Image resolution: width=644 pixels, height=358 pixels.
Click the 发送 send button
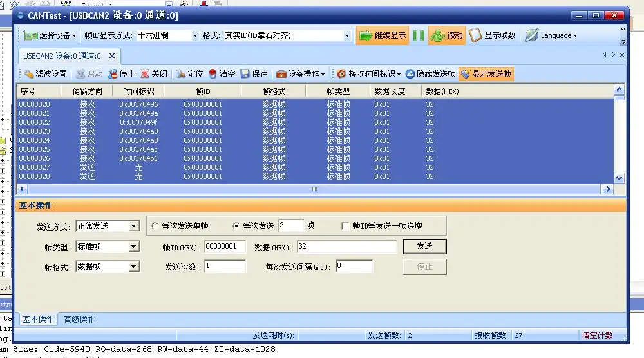point(424,246)
